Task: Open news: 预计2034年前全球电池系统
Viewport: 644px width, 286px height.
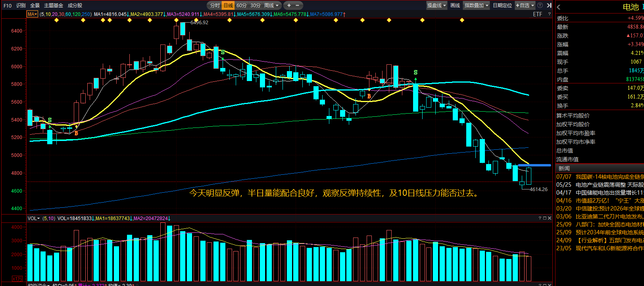Action: (x=610, y=232)
